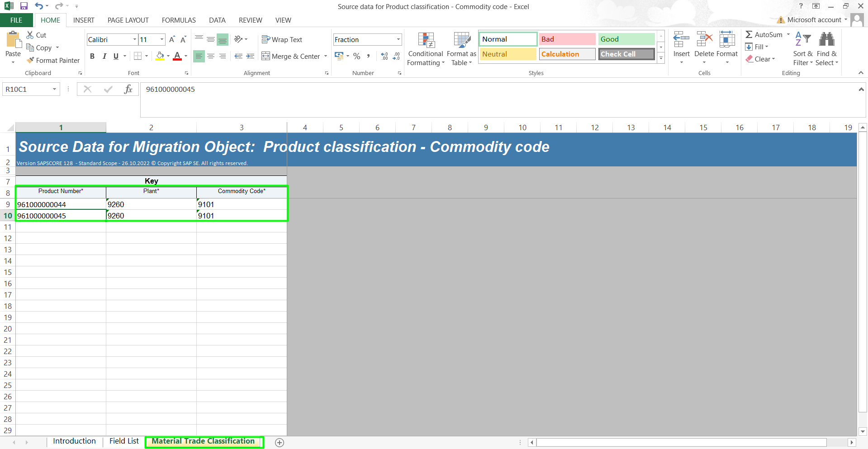Open the FILE tab
Screen dimensions: 868x449
pos(16,20)
